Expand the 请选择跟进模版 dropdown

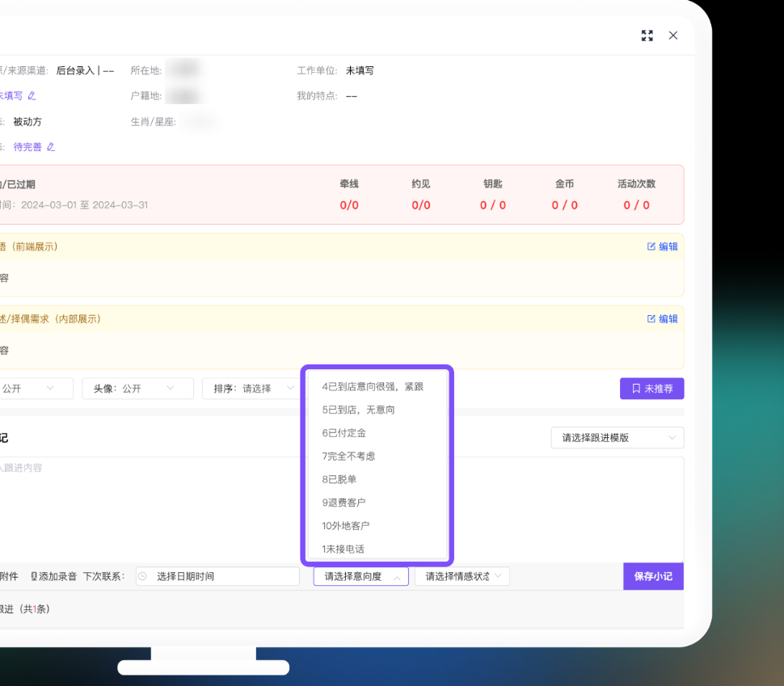[617, 438]
